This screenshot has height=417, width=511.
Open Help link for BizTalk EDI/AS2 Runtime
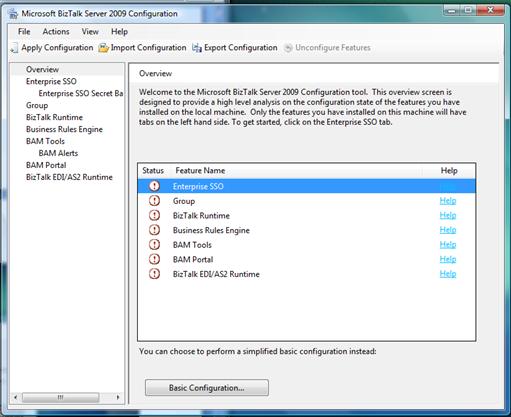448,274
